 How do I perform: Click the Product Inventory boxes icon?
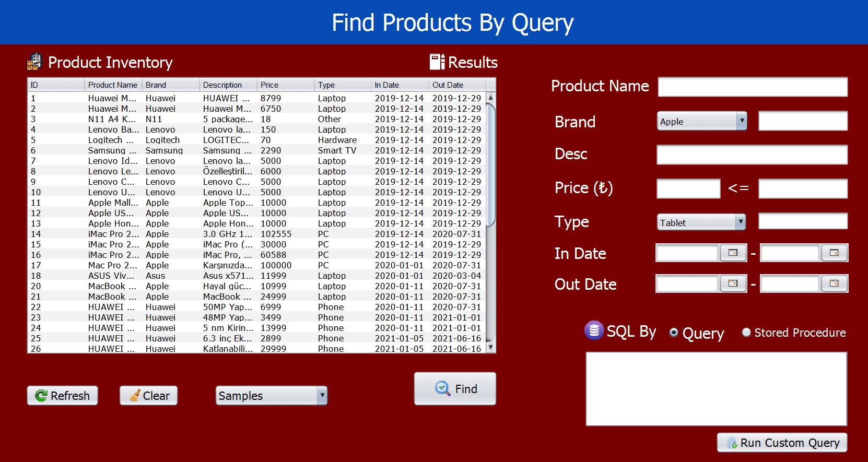pyautogui.click(x=34, y=62)
